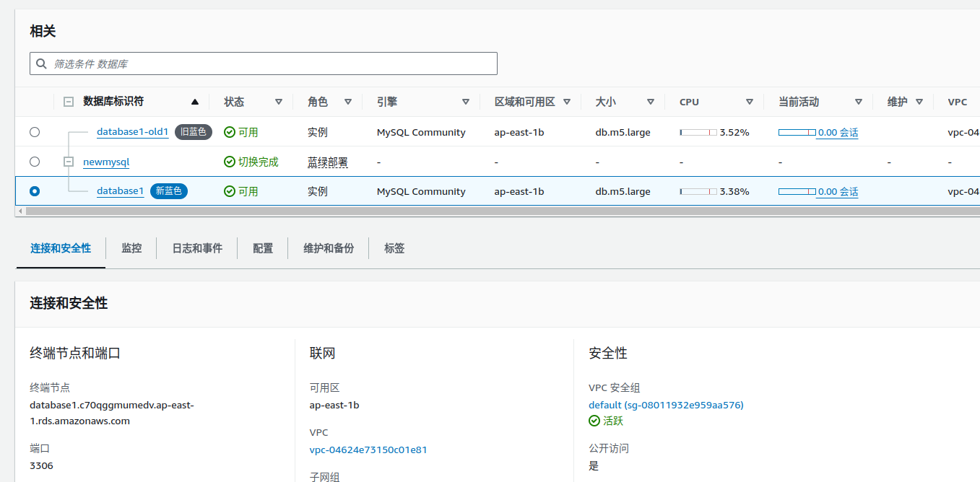980x482 pixels.
Task: Click the green switchover complete status icon
Action: pos(230,162)
